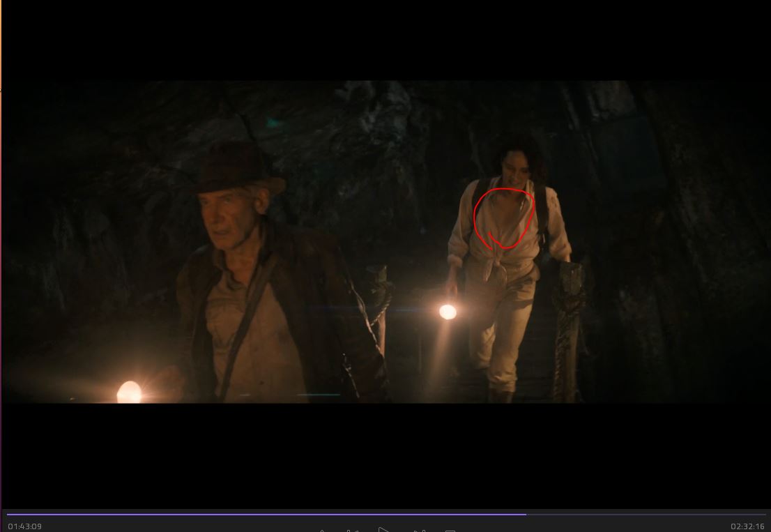The height and width of the screenshot is (532, 771).
Task: Jump to the very start of the seek bar
Action: [8, 514]
